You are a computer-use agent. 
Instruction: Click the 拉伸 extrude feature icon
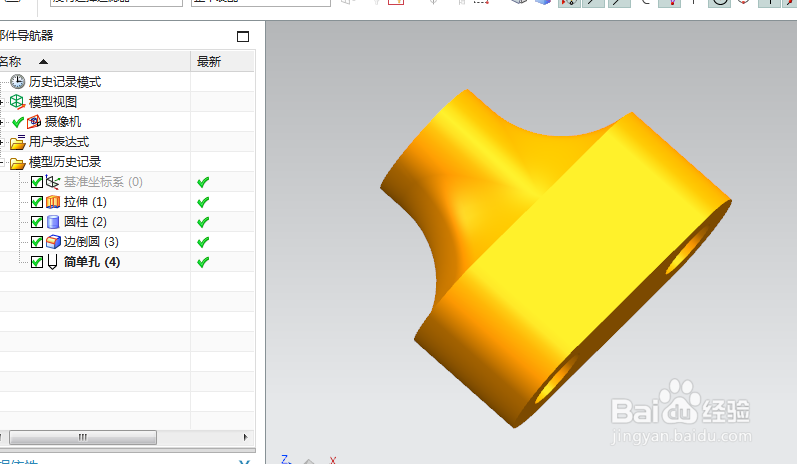[53, 202]
